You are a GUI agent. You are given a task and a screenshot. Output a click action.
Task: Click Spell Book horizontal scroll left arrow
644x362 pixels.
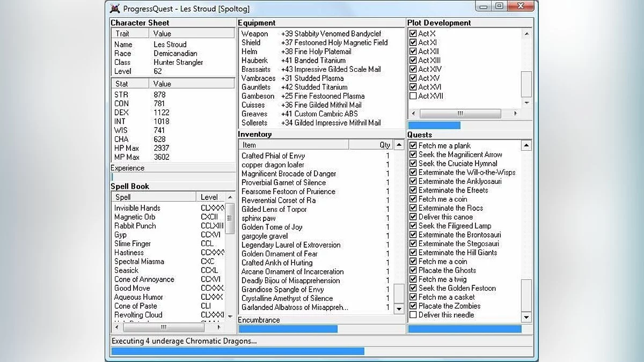(x=116, y=327)
